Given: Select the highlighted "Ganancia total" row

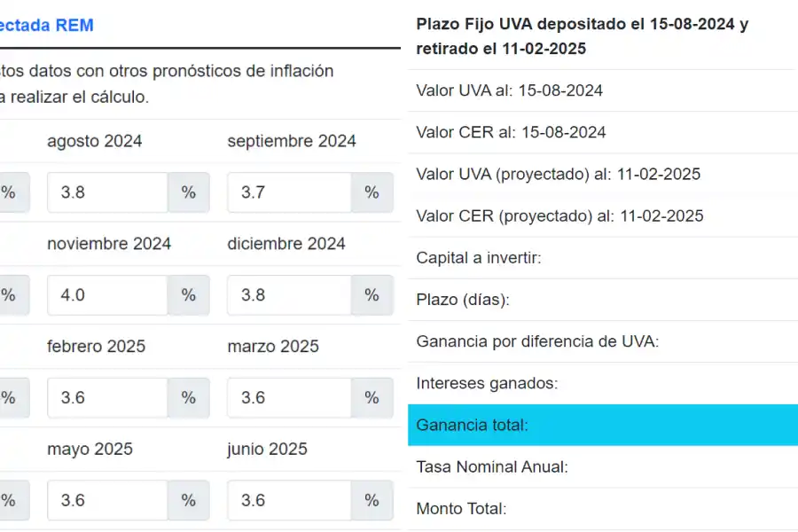Looking at the screenshot, I should point(603,426).
